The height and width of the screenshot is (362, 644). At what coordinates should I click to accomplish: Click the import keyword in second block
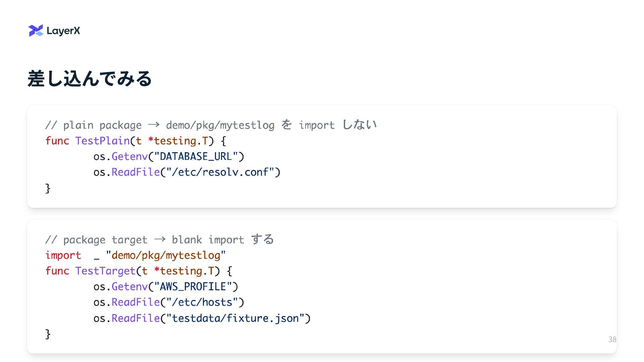[63, 255]
